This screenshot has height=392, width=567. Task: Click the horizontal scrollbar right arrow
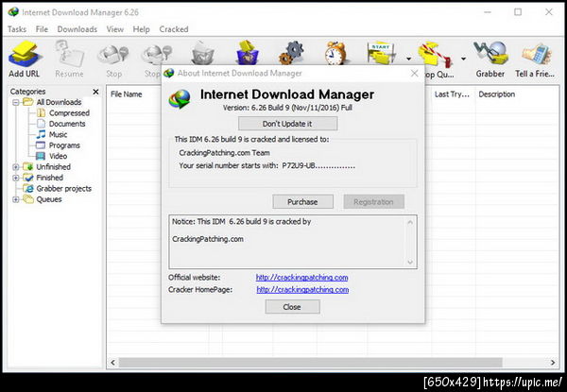pos(553,363)
